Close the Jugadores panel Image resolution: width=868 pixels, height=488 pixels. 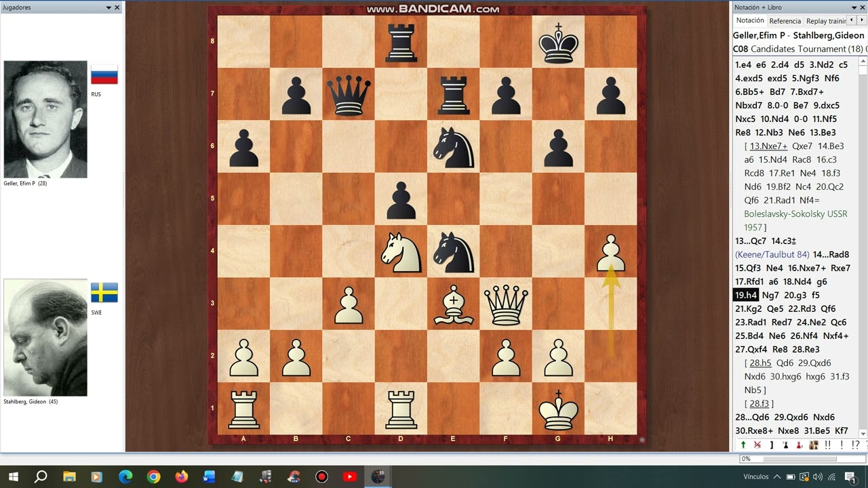tap(117, 7)
